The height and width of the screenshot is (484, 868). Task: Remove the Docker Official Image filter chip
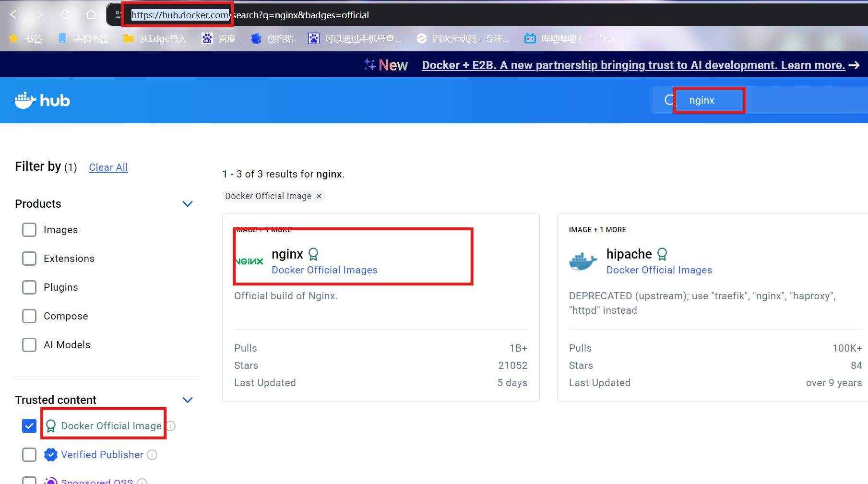coord(319,196)
